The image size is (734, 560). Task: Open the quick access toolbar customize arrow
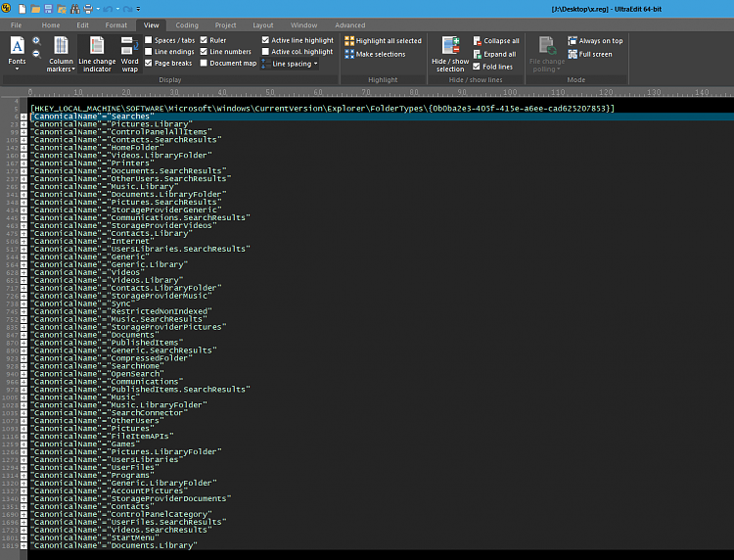coord(139,9)
